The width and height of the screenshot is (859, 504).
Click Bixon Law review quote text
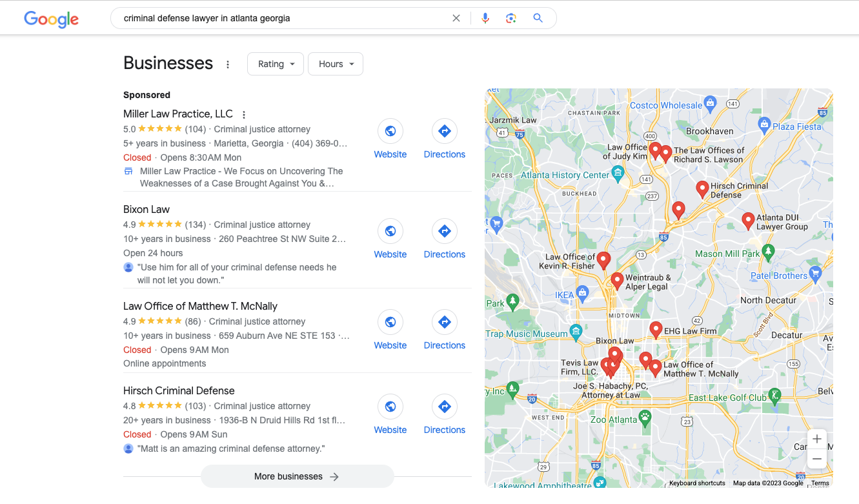point(237,274)
